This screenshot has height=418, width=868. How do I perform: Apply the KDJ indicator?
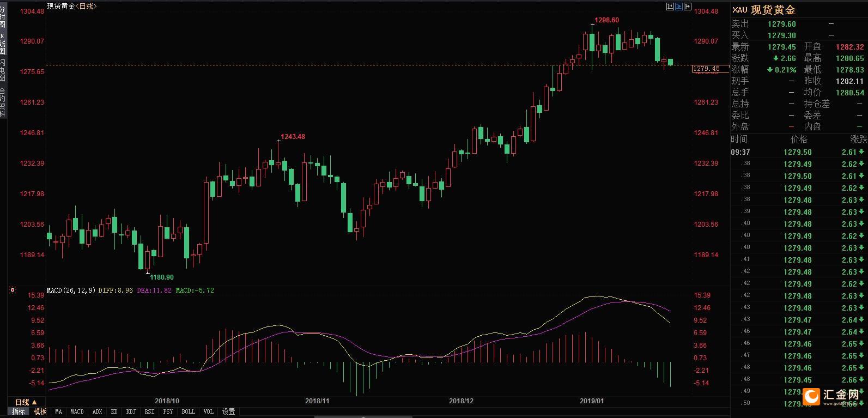tap(131, 411)
